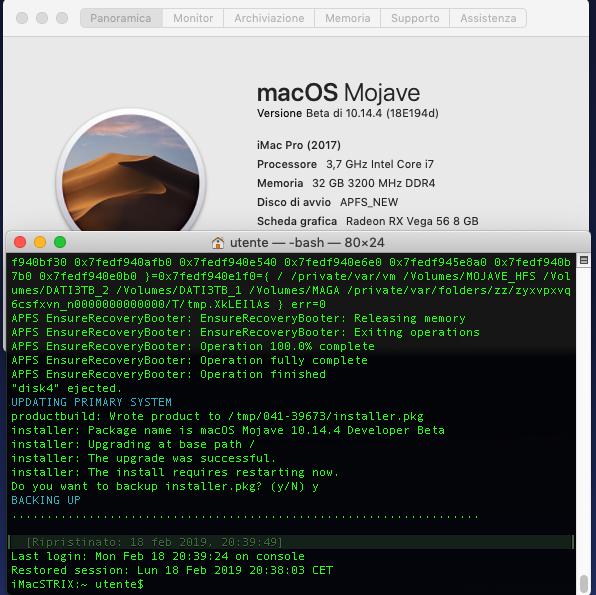Click the 'Radeon RX Vega 56 8 GB' value

pyautogui.click(x=412, y=221)
